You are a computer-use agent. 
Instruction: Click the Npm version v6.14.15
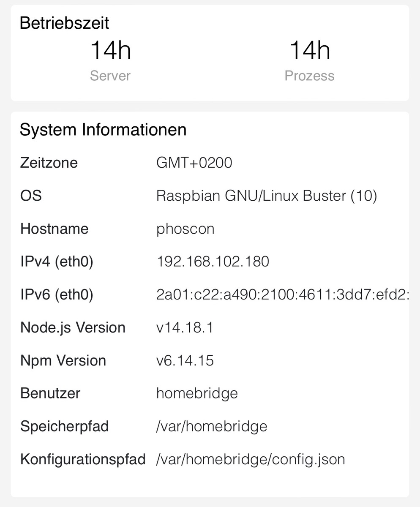(185, 360)
